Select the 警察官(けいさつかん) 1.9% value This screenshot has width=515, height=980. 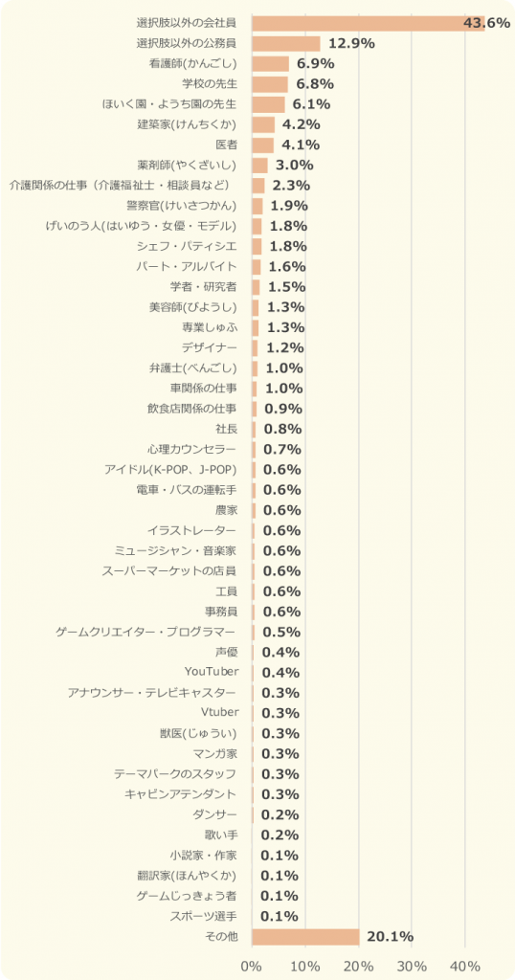click(287, 206)
